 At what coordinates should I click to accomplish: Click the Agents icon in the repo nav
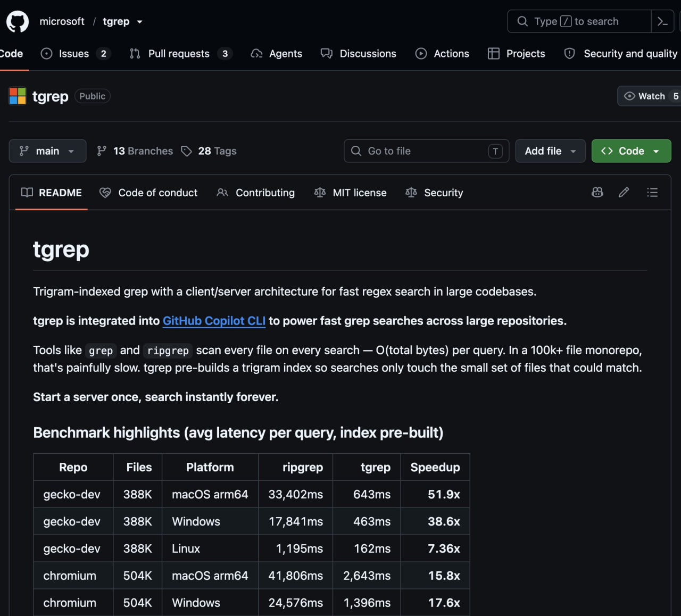point(256,54)
